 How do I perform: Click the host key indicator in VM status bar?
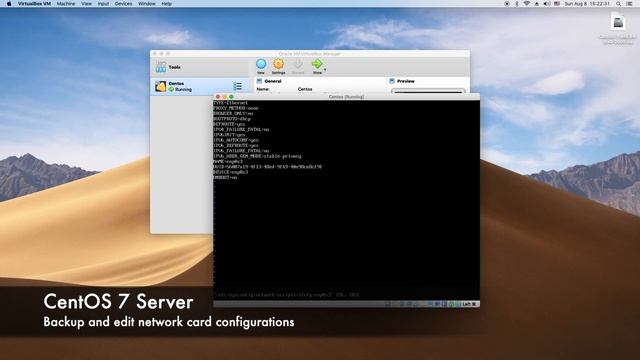[x=469, y=304]
